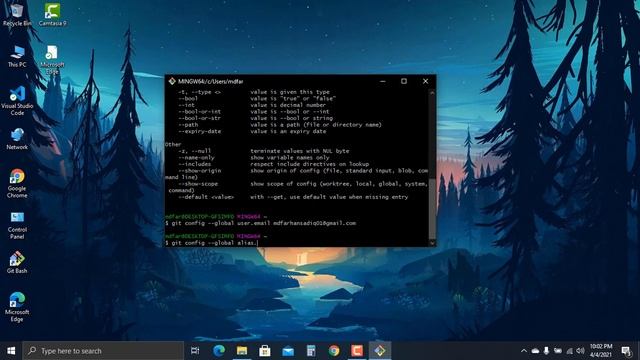This screenshot has height=360, width=640.
Task: Open Calculator from the taskbar
Action: coord(311,351)
